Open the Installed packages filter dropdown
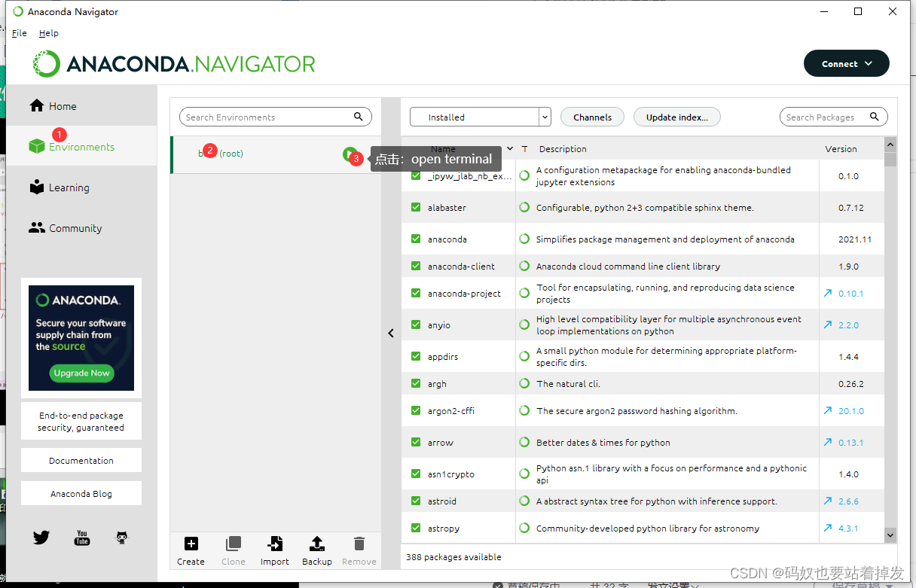Image resolution: width=916 pixels, height=588 pixels. click(481, 117)
